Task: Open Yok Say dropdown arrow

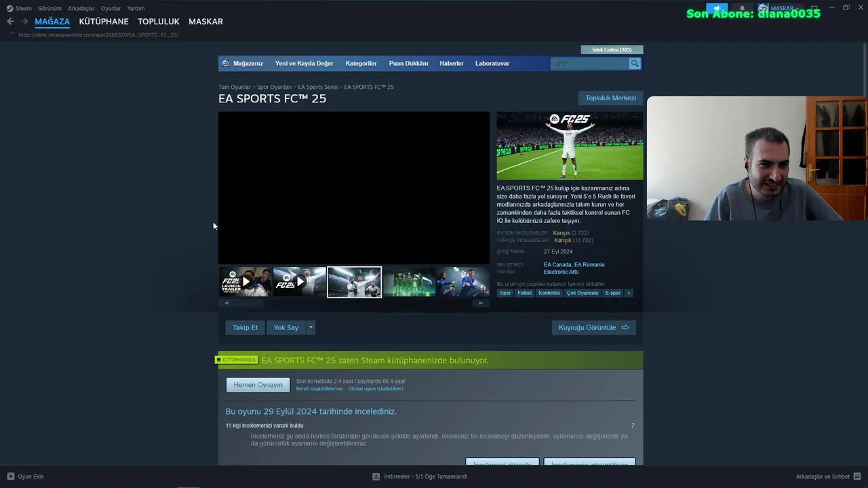Action: click(311, 327)
